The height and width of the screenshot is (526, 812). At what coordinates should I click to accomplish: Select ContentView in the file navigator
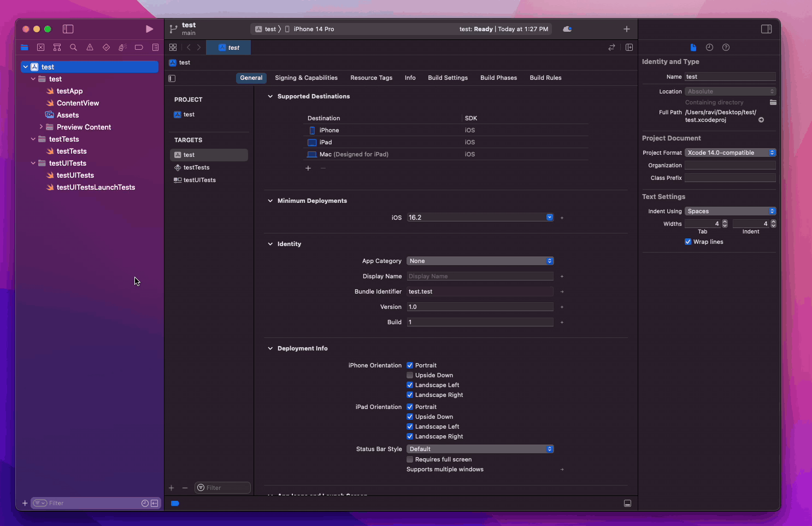(x=78, y=103)
